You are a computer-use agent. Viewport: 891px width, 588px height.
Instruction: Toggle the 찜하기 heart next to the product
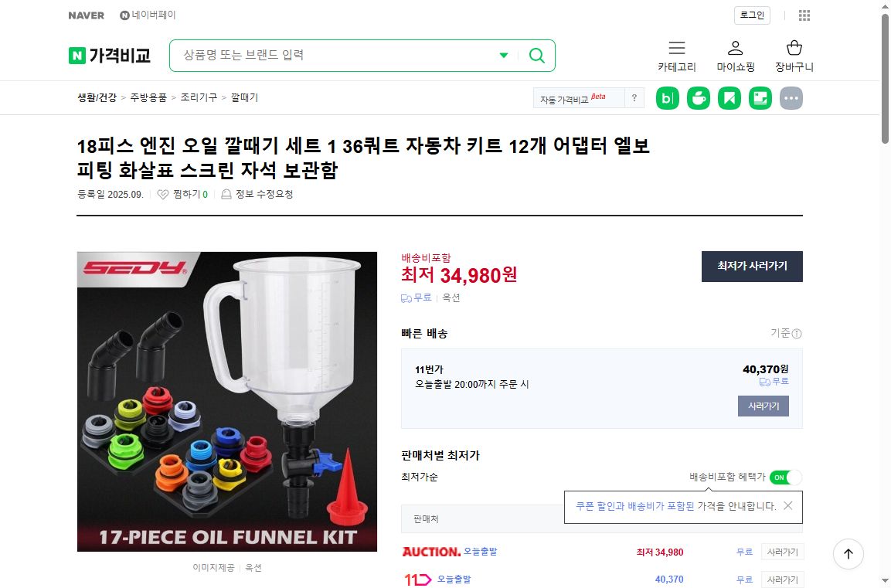162,195
